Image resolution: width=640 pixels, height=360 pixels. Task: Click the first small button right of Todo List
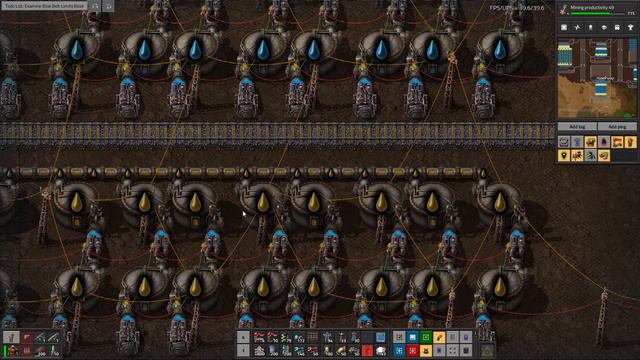tap(95, 6)
